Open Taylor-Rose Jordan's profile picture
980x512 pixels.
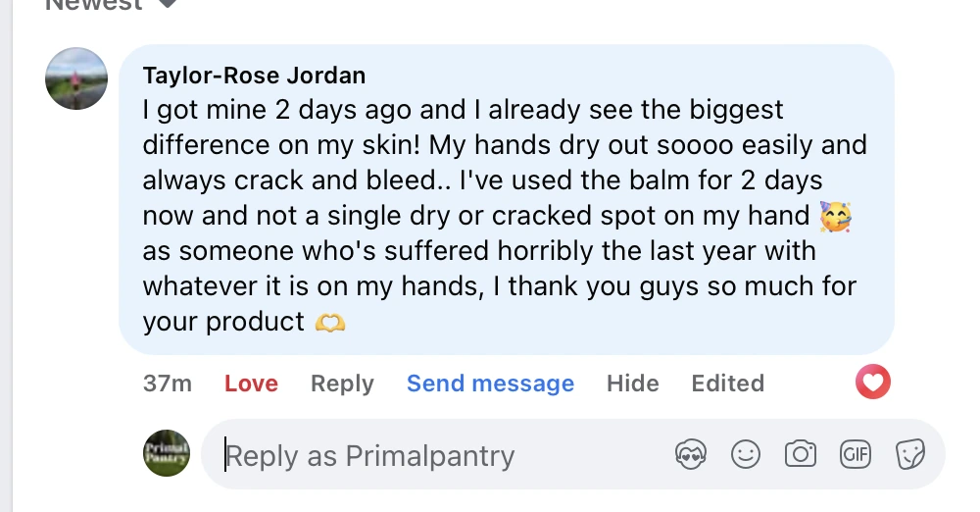[x=76, y=78]
